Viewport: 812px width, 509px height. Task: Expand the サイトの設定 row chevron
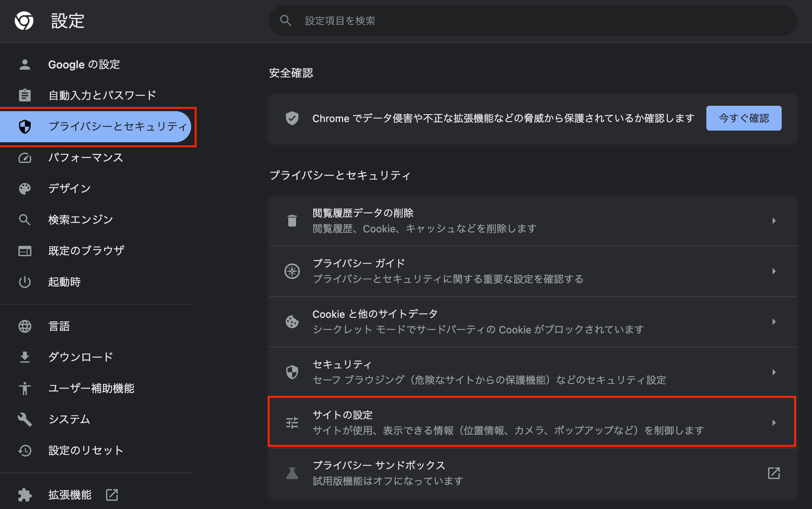pyautogui.click(x=774, y=423)
